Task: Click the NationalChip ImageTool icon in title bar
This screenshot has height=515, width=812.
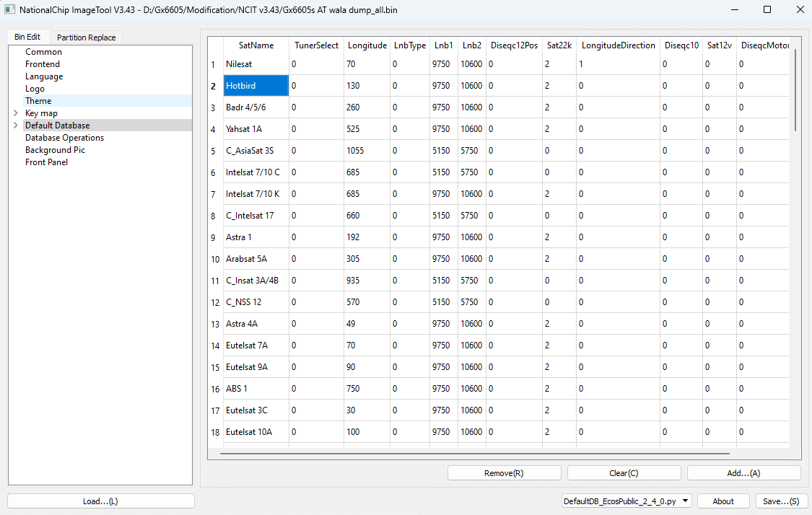Action: pos(9,10)
